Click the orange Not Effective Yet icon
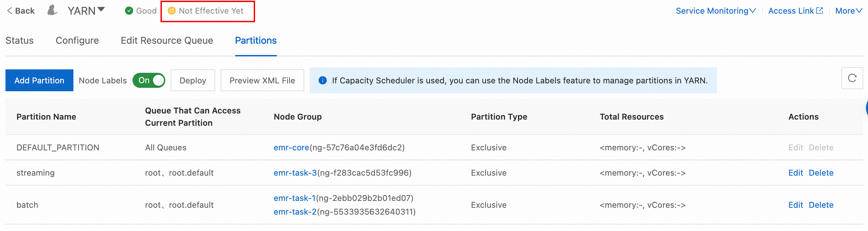This screenshot has height=231, width=868. click(172, 11)
